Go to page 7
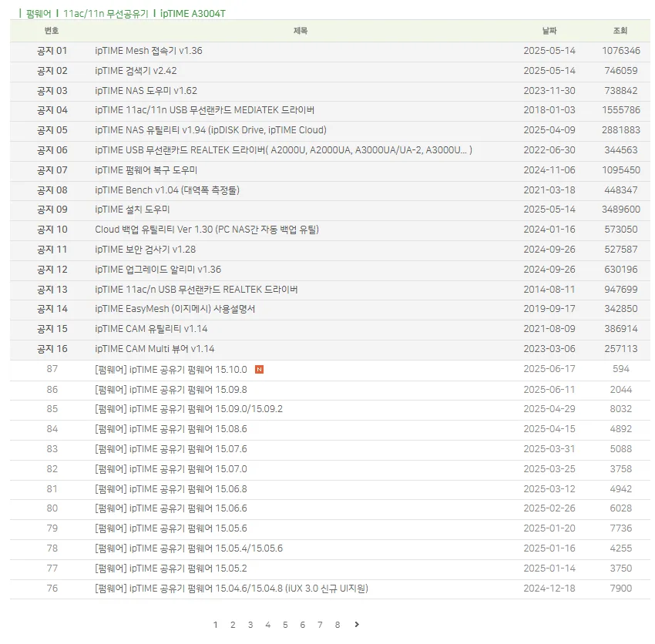Viewport: 655px width, 644px height. point(320,626)
